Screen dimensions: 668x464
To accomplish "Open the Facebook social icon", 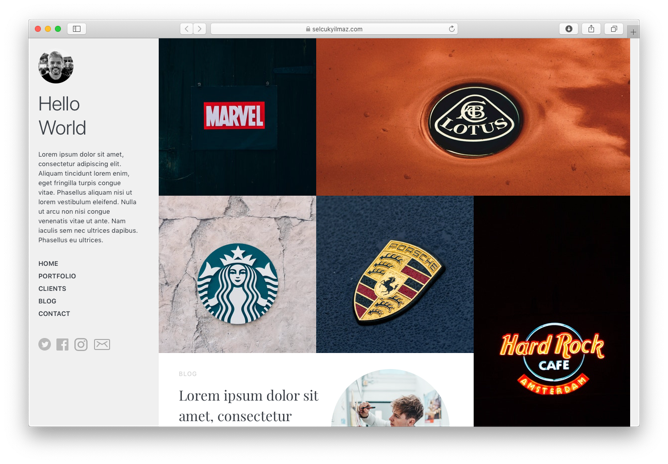I will [x=62, y=344].
